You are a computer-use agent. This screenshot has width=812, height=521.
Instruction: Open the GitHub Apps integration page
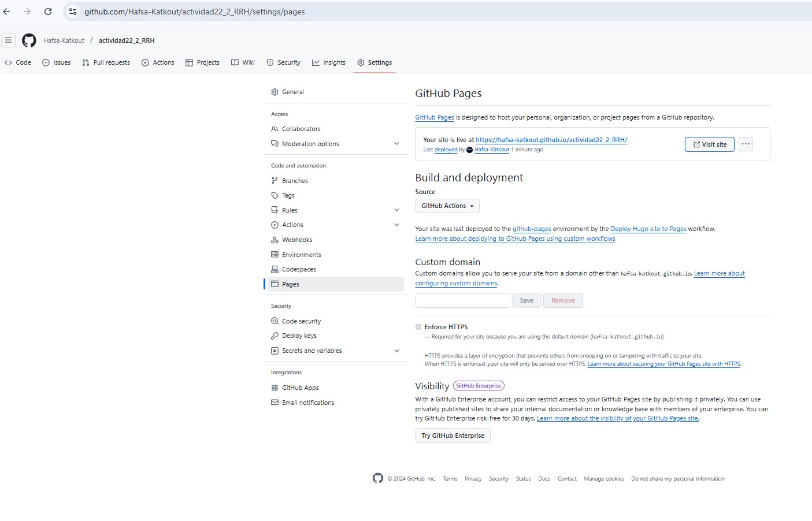coord(301,388)
